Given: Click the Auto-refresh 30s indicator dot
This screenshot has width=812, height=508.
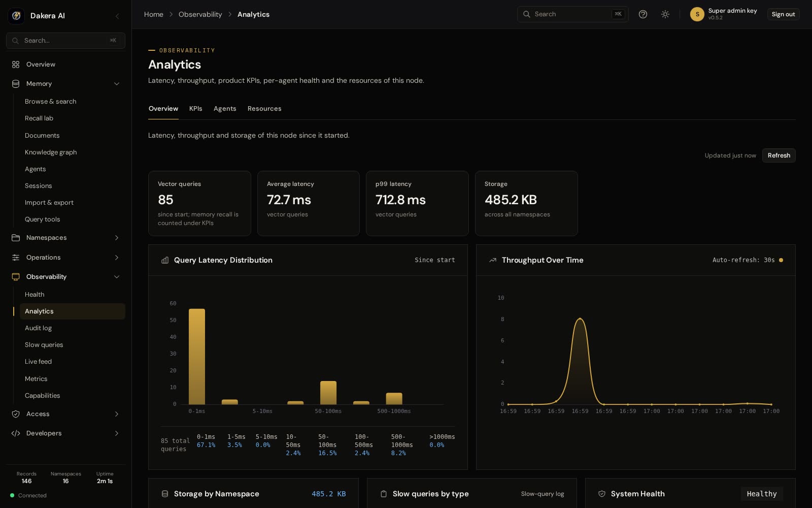Looking at the screenshot, I should click(x=781, y=260).
